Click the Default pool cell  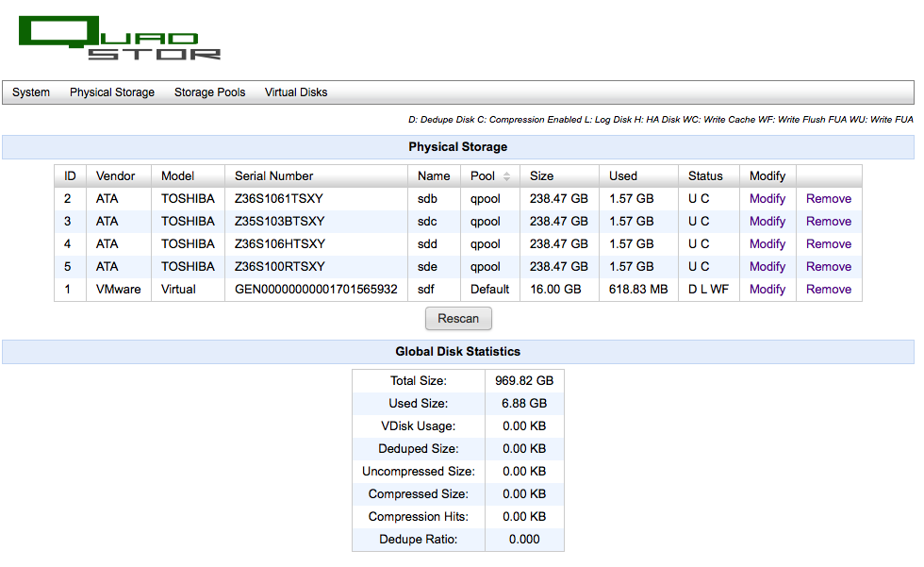pyautogui.click(x=489, y=290)
